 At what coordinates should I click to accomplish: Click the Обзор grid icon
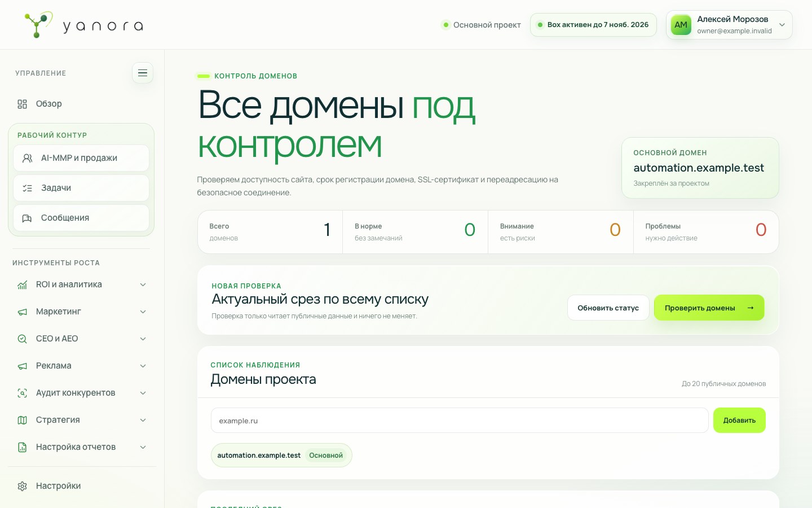23,104
